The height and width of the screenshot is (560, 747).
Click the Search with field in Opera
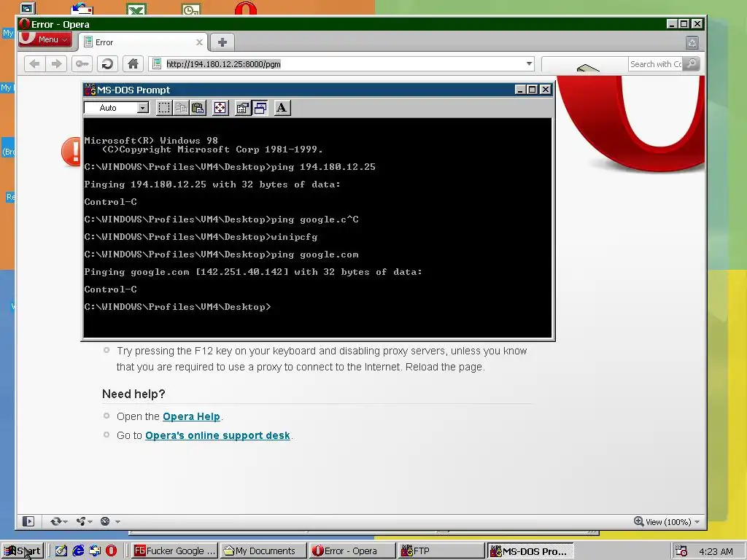[656, 64]
